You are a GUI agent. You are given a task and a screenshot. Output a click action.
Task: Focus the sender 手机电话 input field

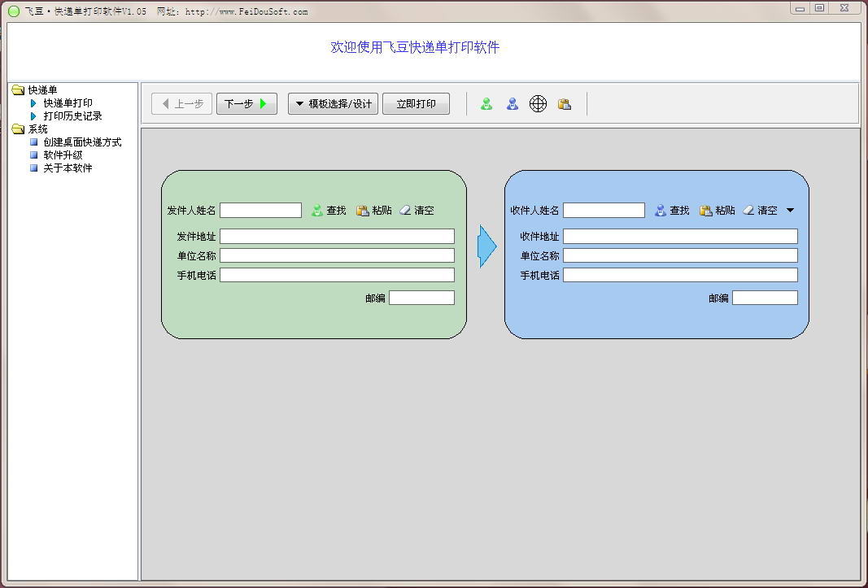337,275
